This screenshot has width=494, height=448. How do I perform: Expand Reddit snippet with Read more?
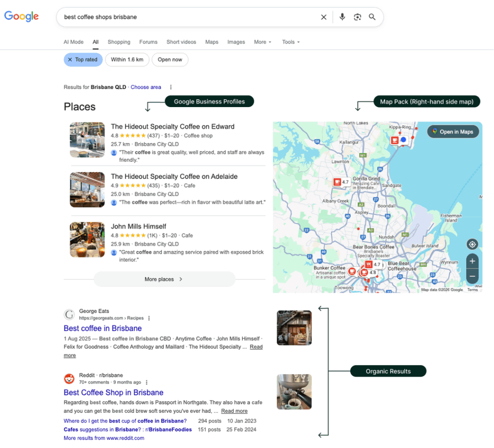click(234, 411)
